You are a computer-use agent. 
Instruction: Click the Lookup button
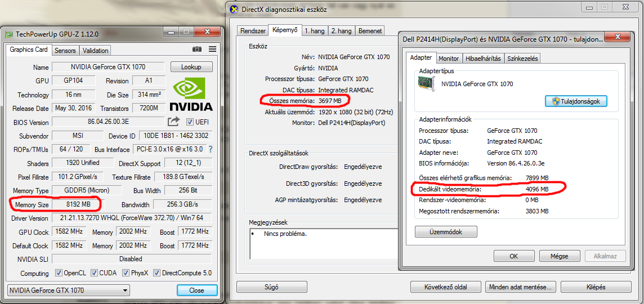click(x=191, y=67)
